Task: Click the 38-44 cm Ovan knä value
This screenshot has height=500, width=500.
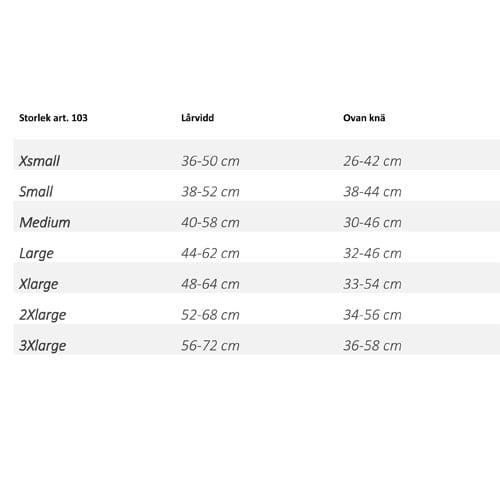Action: (x=372, y=192)
